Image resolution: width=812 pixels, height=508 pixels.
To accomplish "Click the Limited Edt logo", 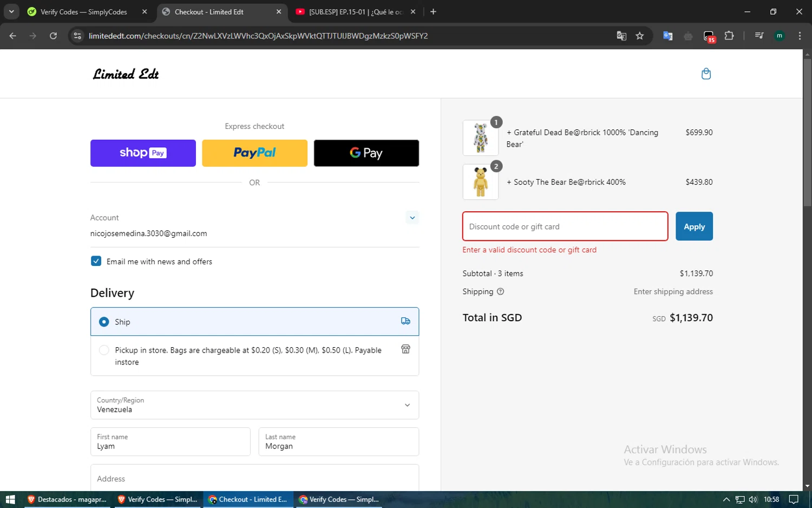I will [126, 74].
